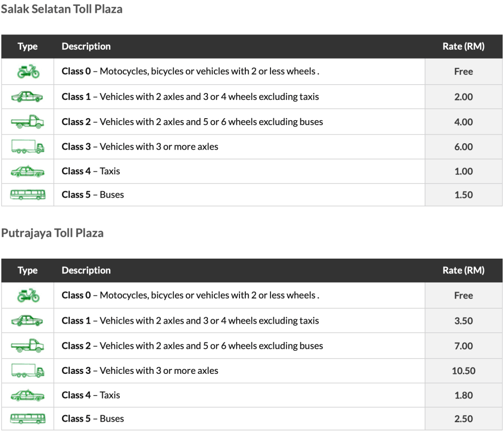The image size is (504, 431).
Task: Click the lorry icon in Salak Selatan table
Action: [28, 146]
